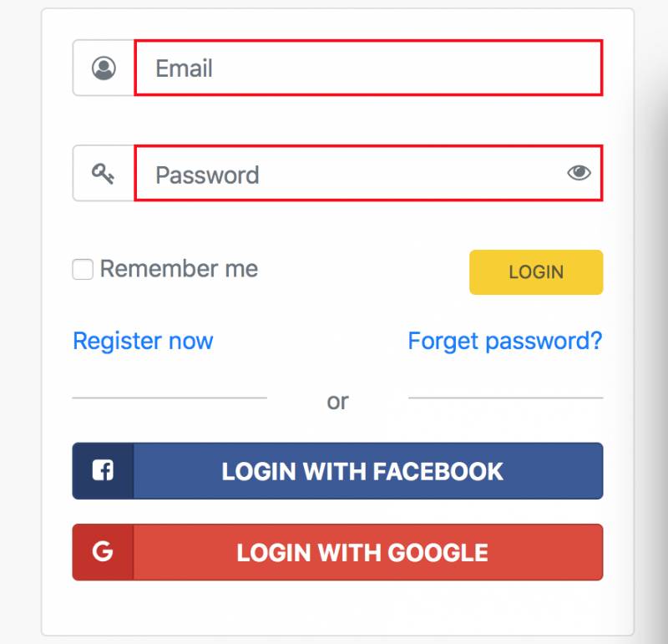Click the divider line right of "or"
The height and width of the screenshot is (644, 668).
click(x=505, y=398)
